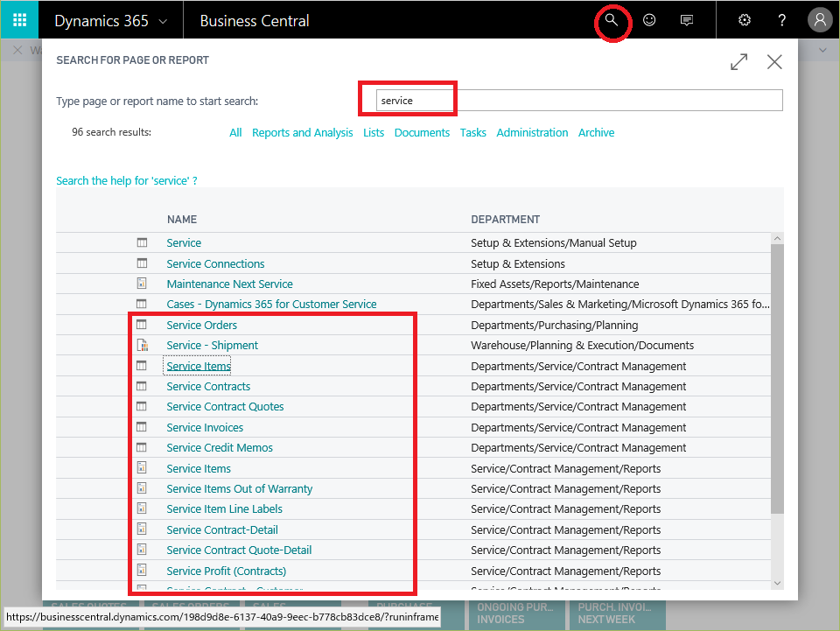This screenshot has height=631, width=840.
Task: Select 'Setup & Extensions/Manual Setup' department text
Action: 553,243
